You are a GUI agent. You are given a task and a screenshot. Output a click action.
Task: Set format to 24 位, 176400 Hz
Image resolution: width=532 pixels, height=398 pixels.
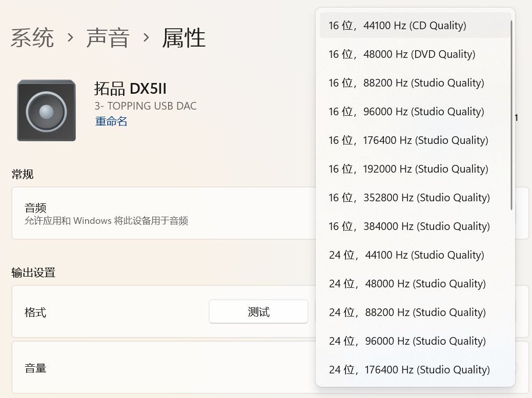[x=415, y=369]
